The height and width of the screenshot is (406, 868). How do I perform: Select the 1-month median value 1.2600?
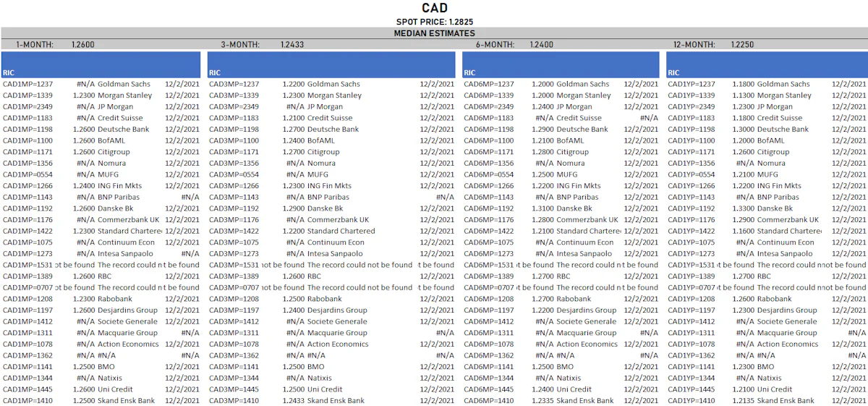pos(82,45)
